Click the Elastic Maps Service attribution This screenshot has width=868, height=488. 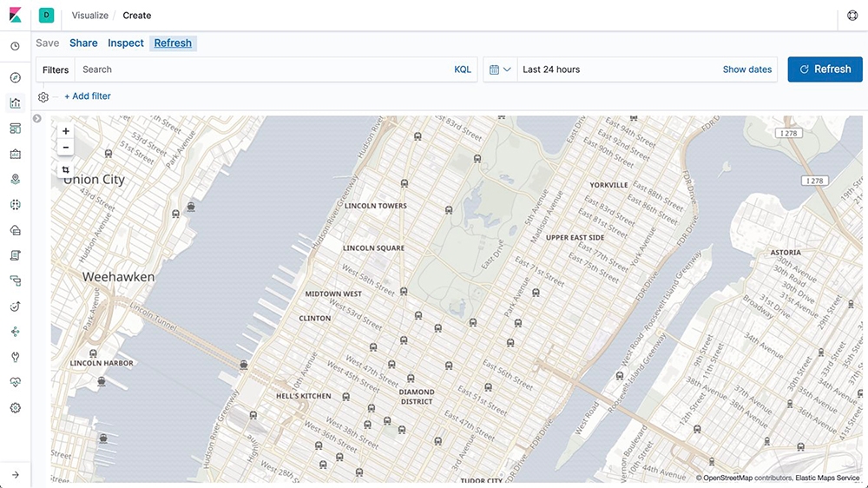tap(827, 478)
